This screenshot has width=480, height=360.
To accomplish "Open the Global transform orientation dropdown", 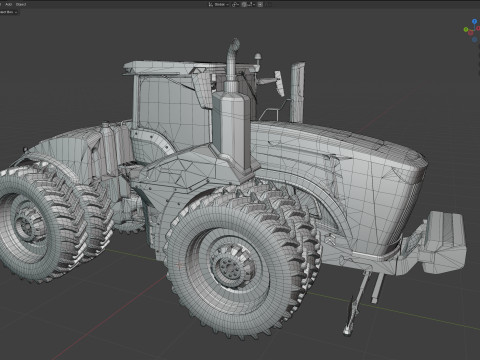I will [219, 4].
